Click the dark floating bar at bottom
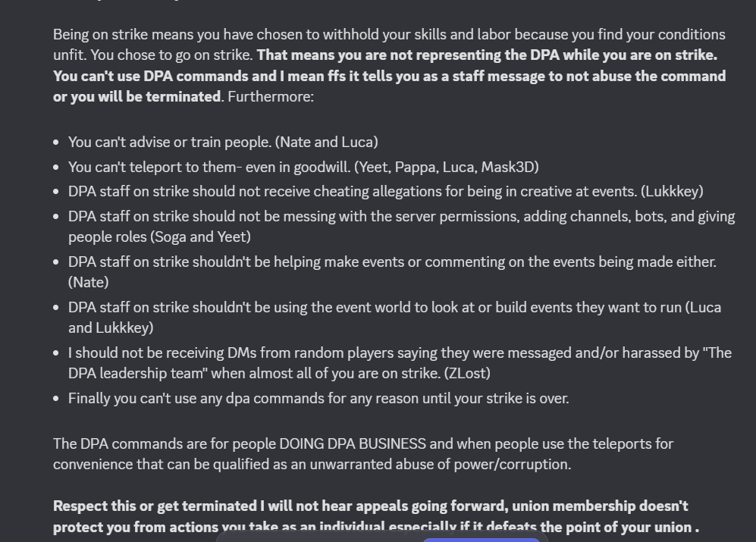The height and width of the screenshot is (542, 756). point(381,536)
